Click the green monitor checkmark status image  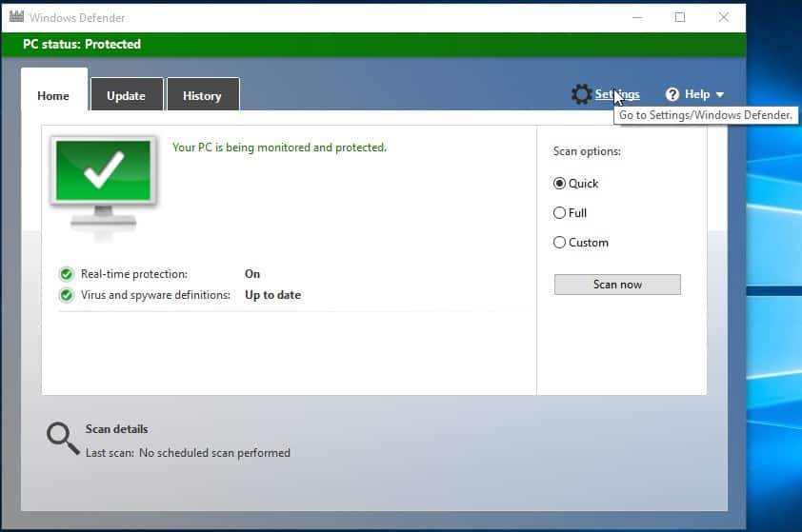click(x=104, y=180)
